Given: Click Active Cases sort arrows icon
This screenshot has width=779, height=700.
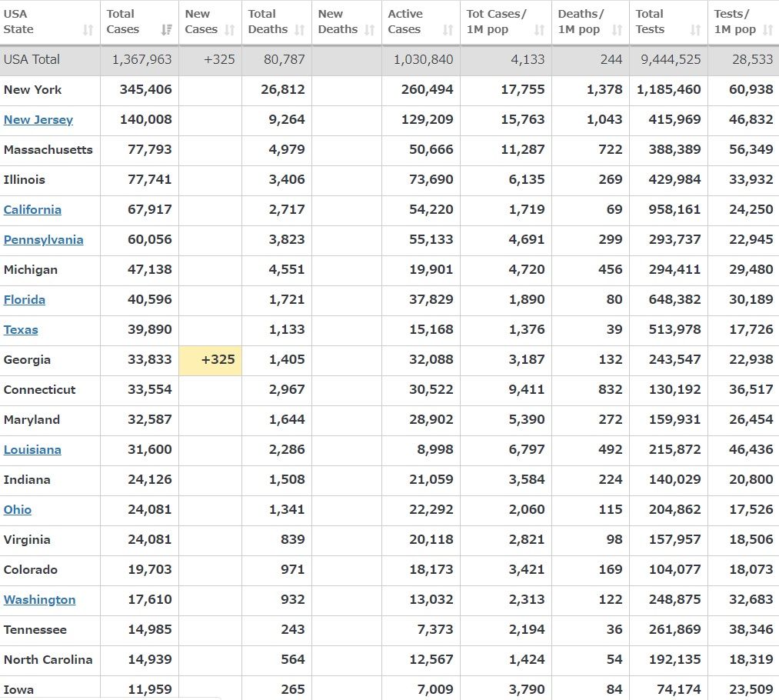Looking at the screenshot, I should click(448, 30).
